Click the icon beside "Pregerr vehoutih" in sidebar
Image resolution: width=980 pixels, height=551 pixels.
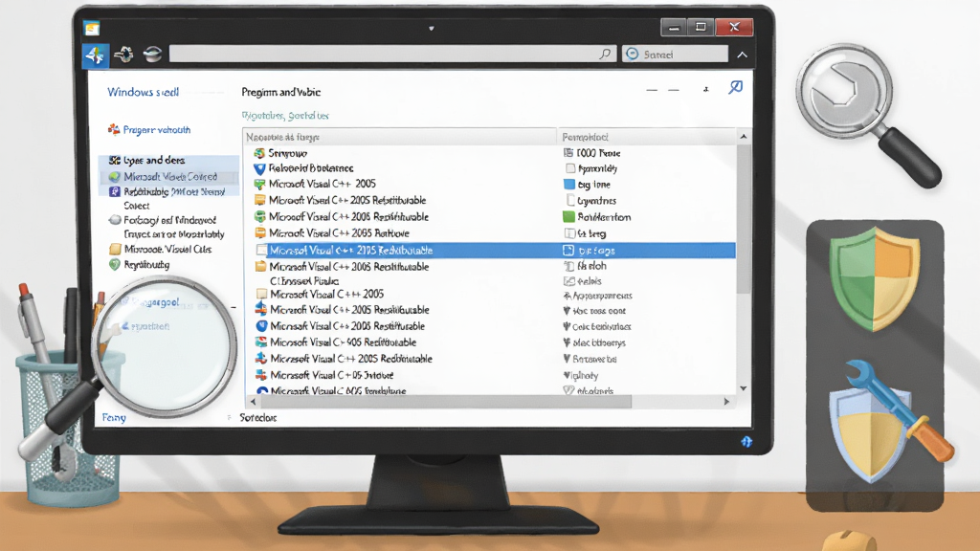[114, 129]
